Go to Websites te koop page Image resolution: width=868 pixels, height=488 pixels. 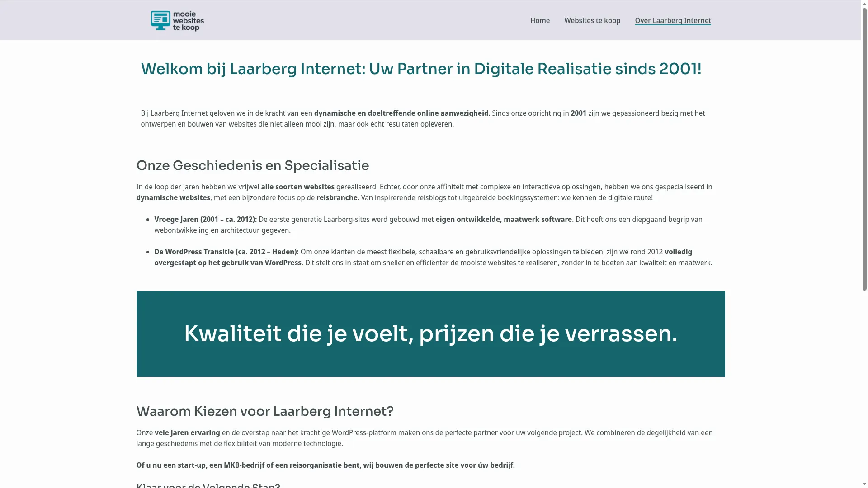click(x=592, y=20)
